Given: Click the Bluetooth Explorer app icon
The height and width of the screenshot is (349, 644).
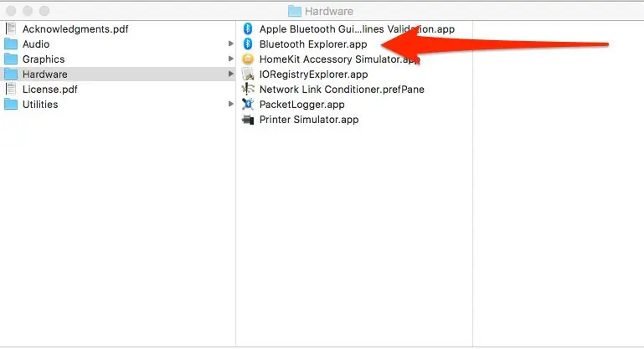Looking at the screenshot, I should point(248,44).
